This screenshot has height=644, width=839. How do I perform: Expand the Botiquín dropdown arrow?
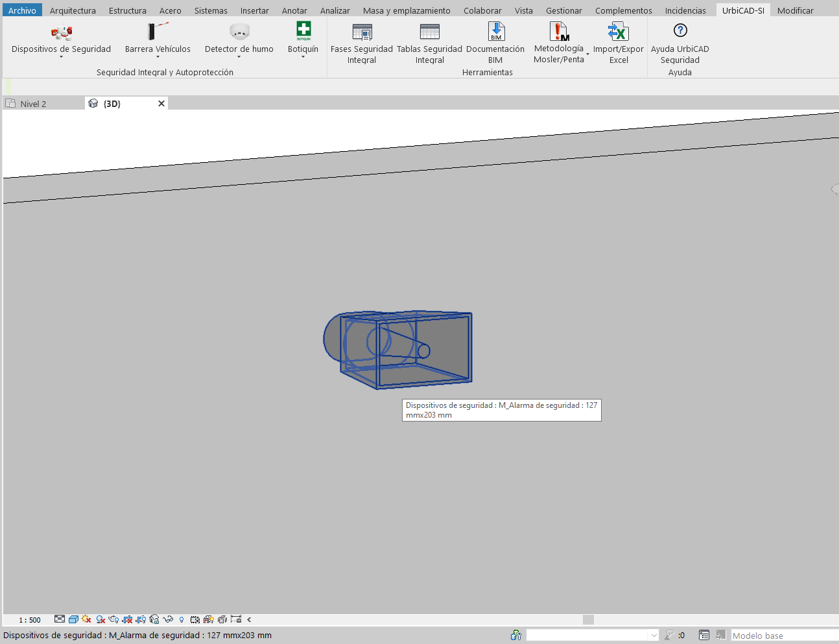[x=303, y=57]
